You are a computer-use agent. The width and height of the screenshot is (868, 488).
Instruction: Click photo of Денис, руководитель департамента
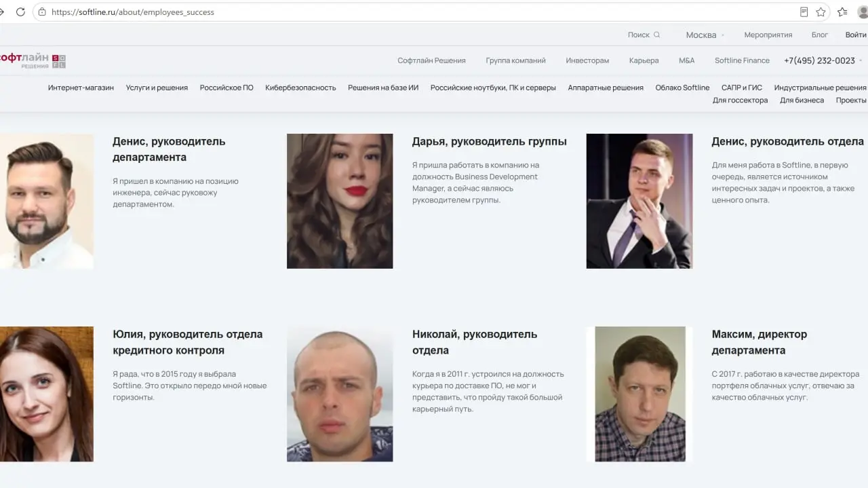[x=47, y=201]
